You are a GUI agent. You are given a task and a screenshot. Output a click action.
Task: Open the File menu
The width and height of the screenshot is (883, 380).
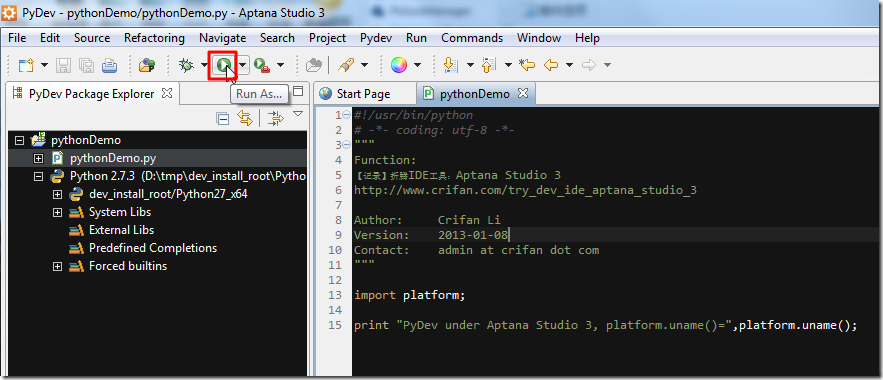(17, 38)
